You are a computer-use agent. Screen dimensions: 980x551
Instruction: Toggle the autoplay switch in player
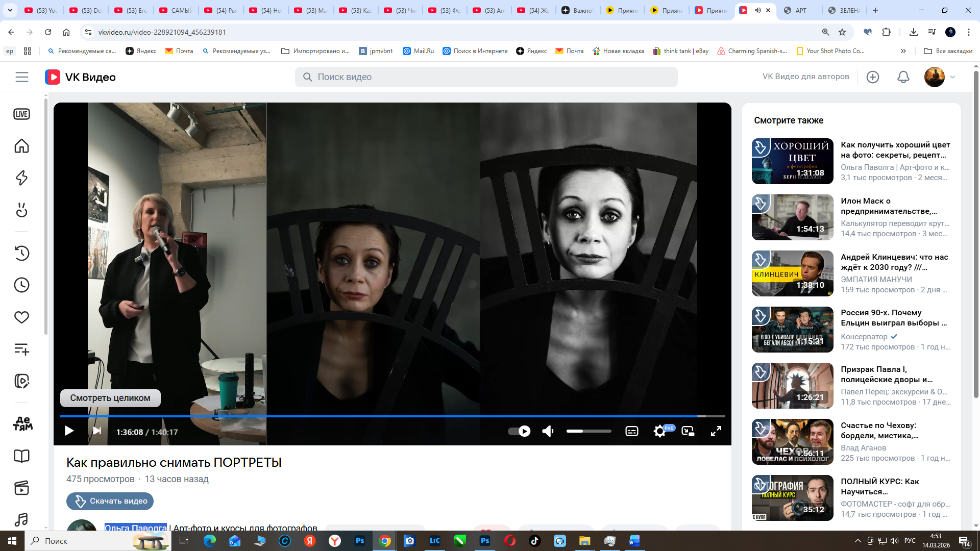click(x=519, y=432)
